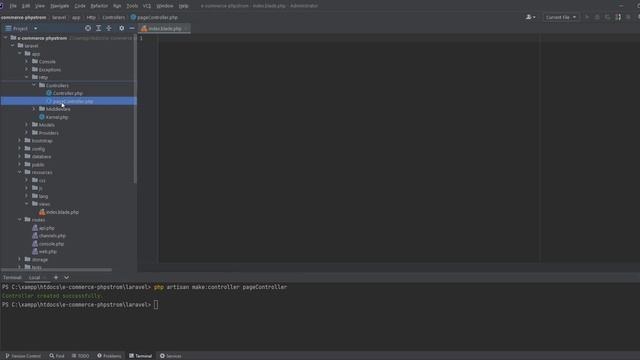Click the terminal command prompt line

[80, 305]
